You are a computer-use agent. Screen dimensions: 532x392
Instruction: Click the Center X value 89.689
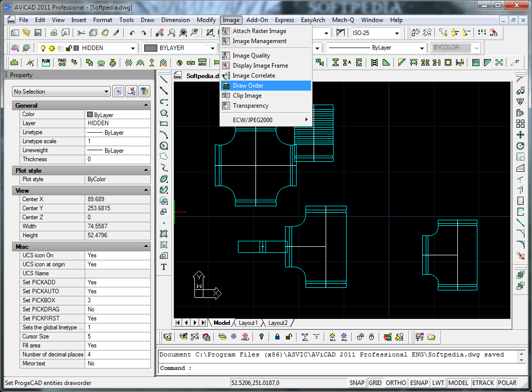point(117,199)
